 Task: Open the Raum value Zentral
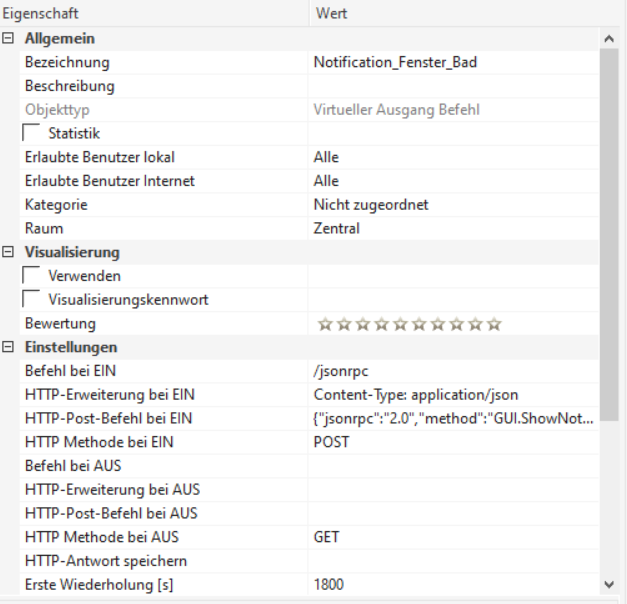pyautogui.click(x=336, y=229)
